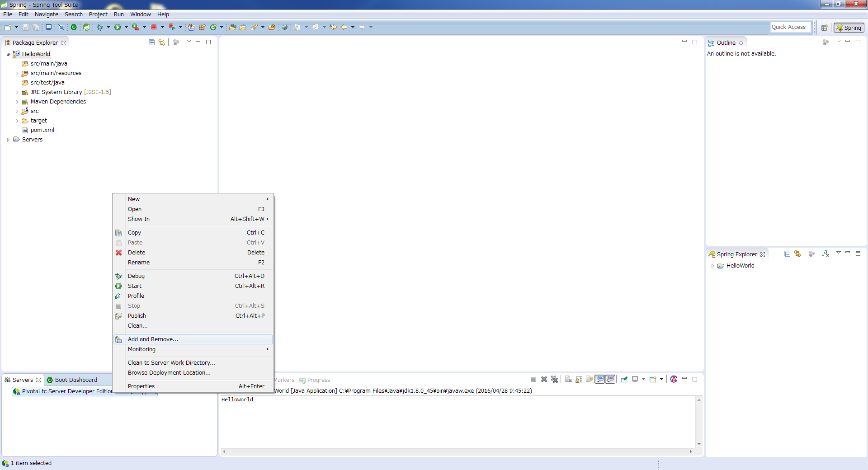Expand the JRE System Library node

coord(17,92)
